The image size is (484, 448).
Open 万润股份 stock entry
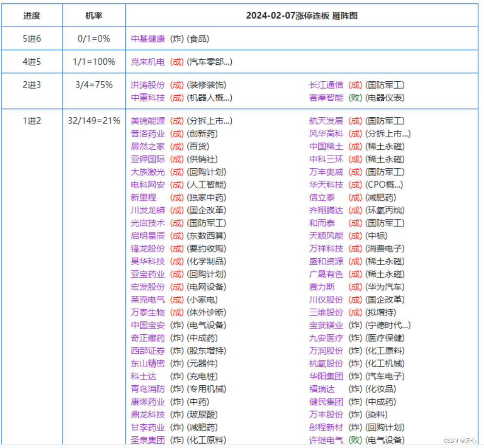coord(326,351)
